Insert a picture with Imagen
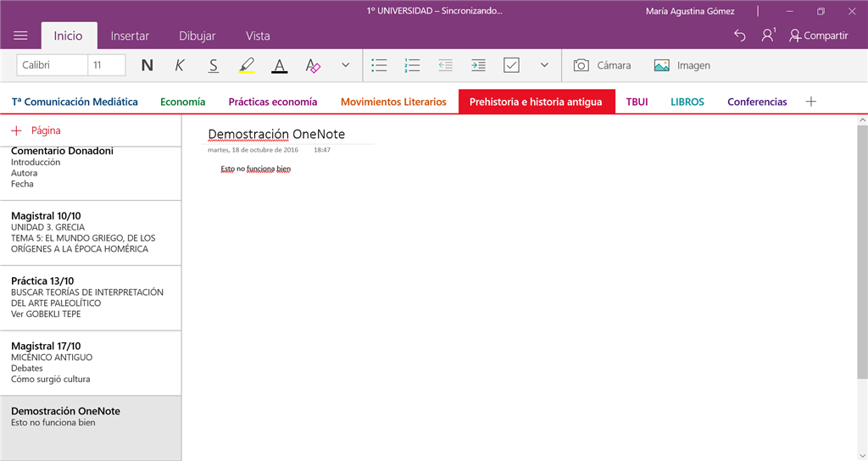This screenshot has width=868, height=461. (x=682, y=65)
